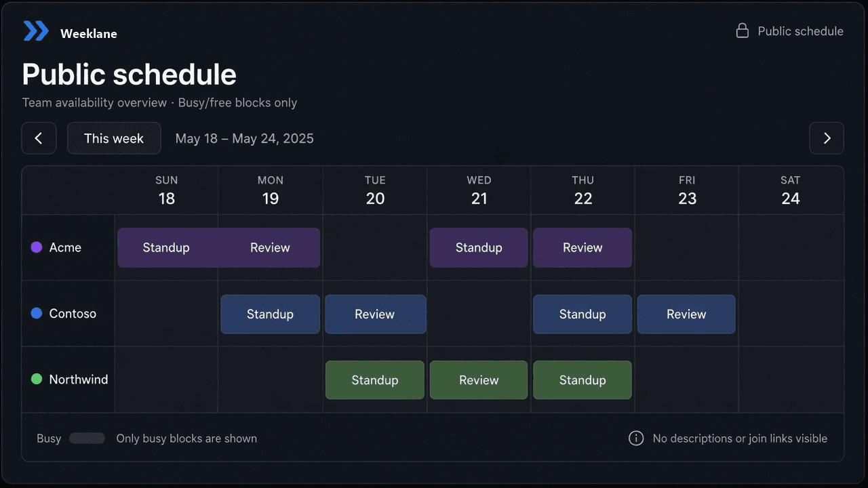This screenshot has height=488, width=868.
Task: Click the Northwind row label
Action: [x=79, y=379]
